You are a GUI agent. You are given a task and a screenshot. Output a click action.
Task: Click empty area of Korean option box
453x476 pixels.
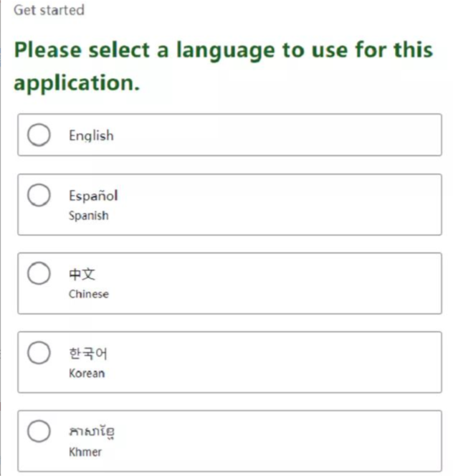click(x=287, y=362)
